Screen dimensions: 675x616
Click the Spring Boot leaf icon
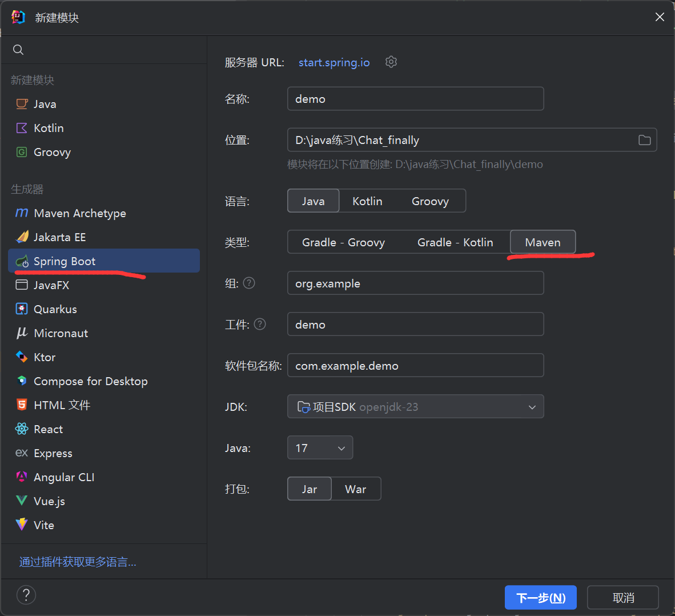click(x=22, y=261)
